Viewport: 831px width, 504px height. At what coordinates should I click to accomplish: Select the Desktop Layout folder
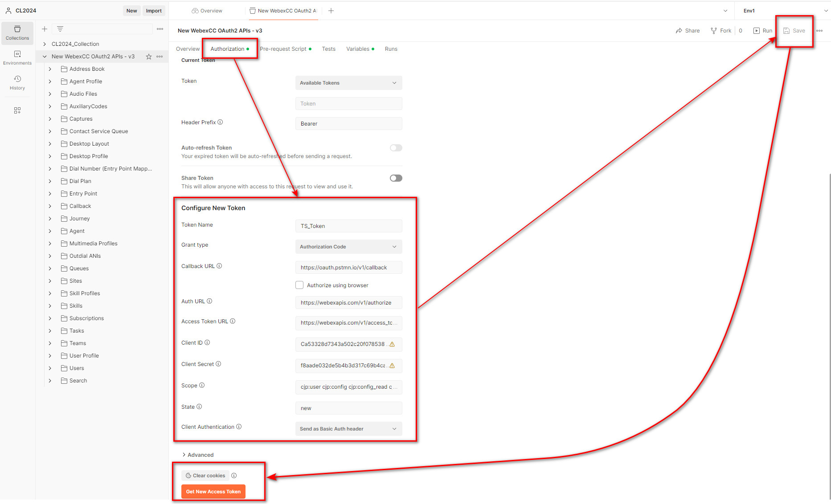pos(89,144)
